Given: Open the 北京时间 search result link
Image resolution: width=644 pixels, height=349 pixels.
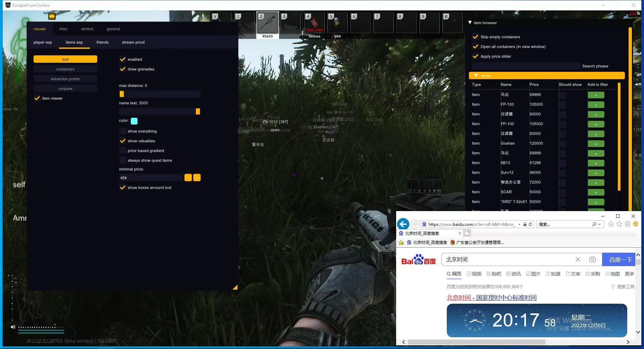Looking at the screenshot, I should [x=491, y=298].
